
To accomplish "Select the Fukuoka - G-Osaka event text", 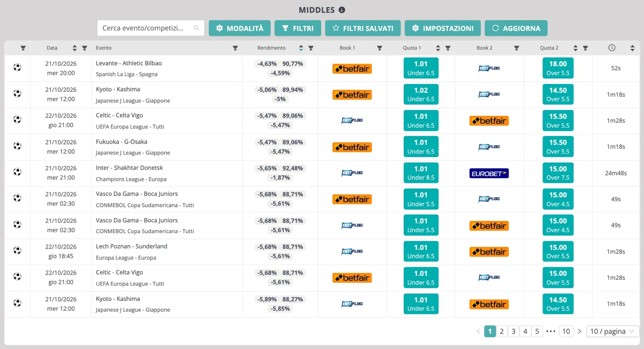I will (x=122, y=142).
